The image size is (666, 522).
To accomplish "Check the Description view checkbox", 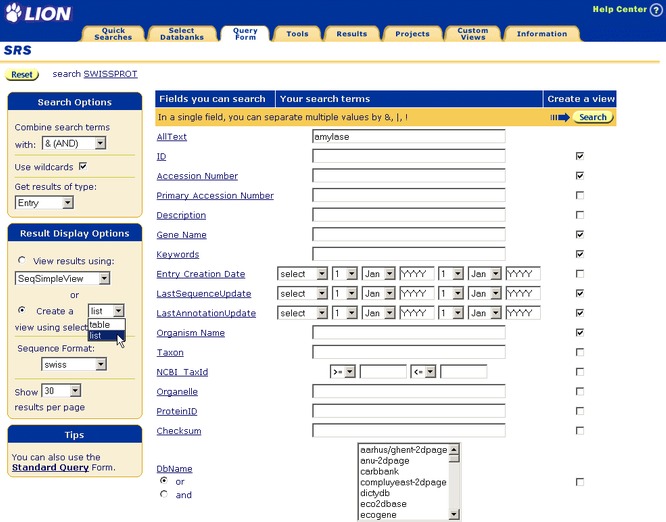I will point(580,215).
